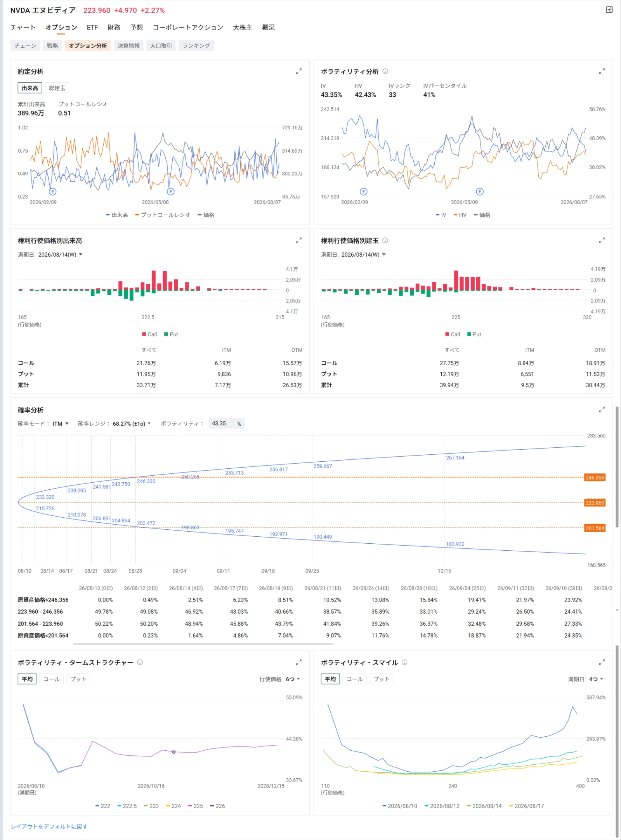Viewport: 621px width, 840px height.
Task: Select コール in the volatility smile panel
Action: (355, 679)
